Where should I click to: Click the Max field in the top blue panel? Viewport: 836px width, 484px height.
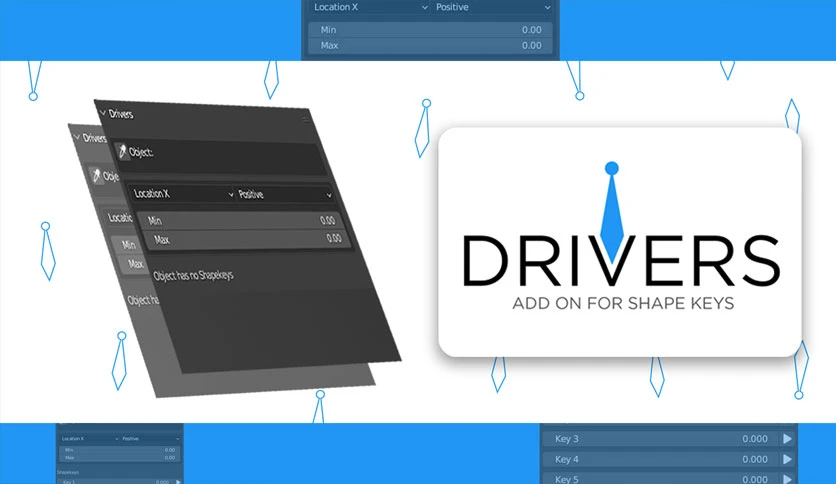coord(431,45)
